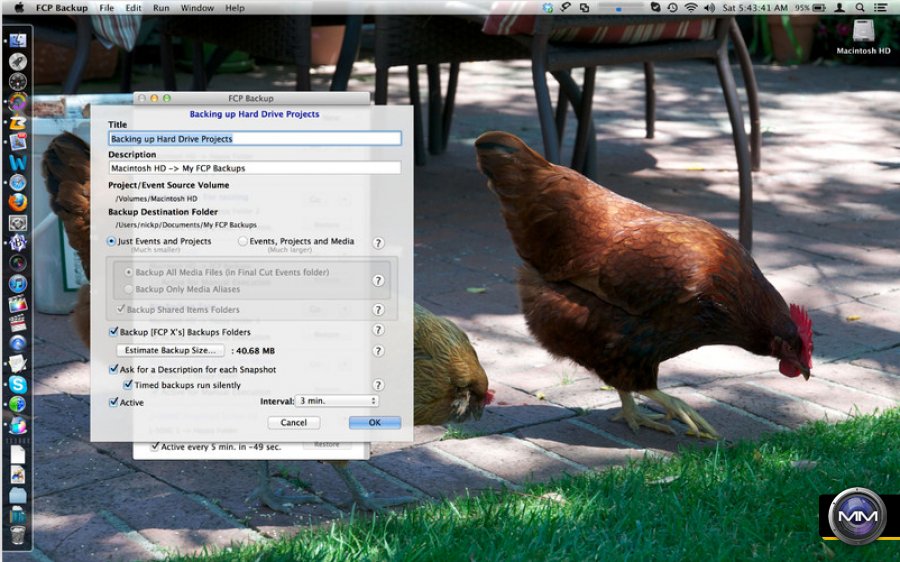900x562 pixels.
Task: Open Time Machine menu bar icon
Action: (671, 8)
